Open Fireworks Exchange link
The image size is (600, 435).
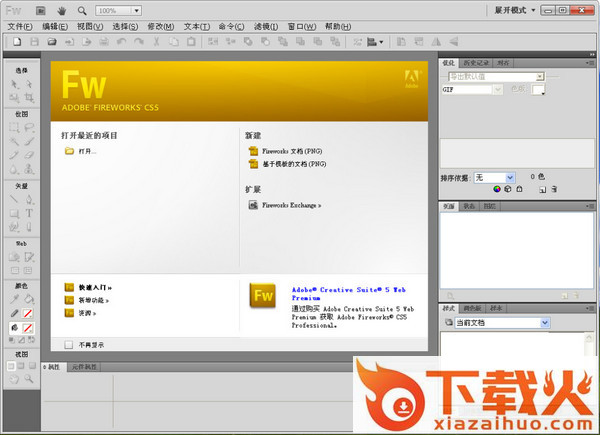(292, 205)
